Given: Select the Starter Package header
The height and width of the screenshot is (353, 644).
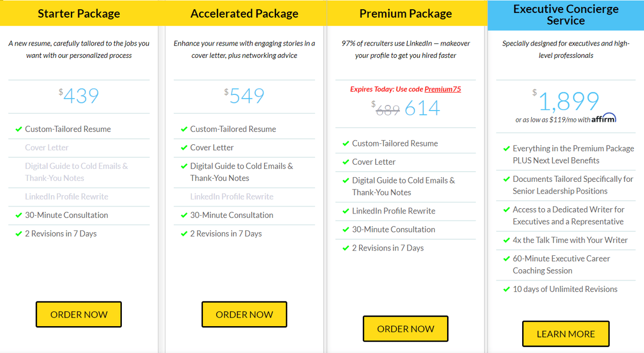Looking at the screenshot, I should (79, 13).
